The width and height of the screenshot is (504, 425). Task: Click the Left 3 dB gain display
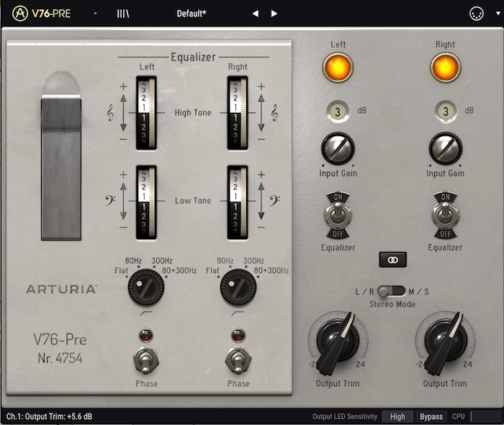pyautogui.click(x=338, y=112)
